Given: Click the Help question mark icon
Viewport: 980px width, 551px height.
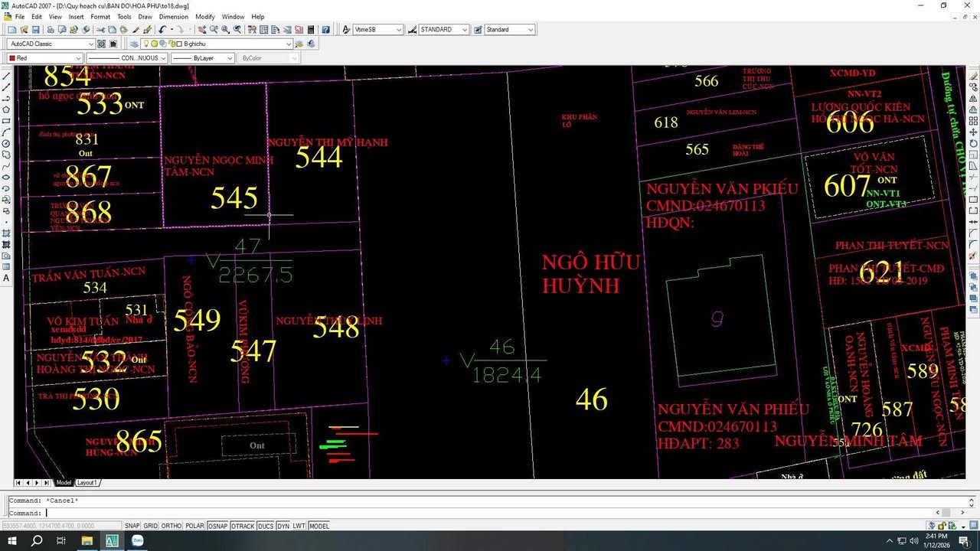Looking at the screenshot, I should [x=325, y=30].
